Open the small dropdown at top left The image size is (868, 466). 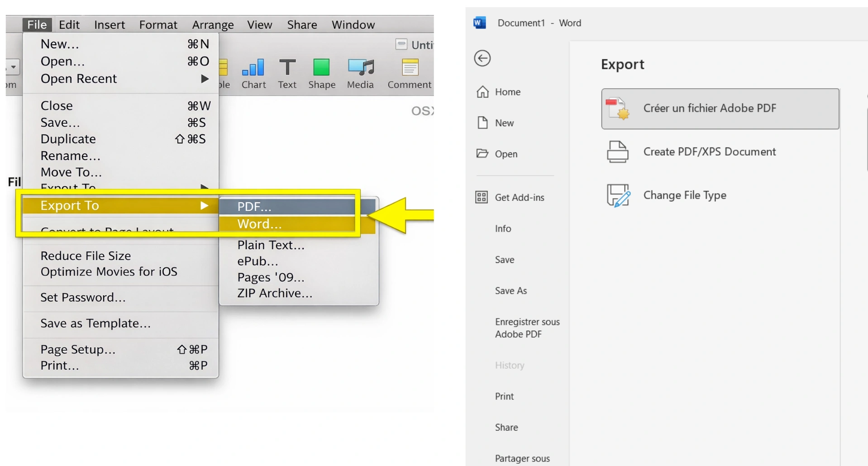(13, 67)
